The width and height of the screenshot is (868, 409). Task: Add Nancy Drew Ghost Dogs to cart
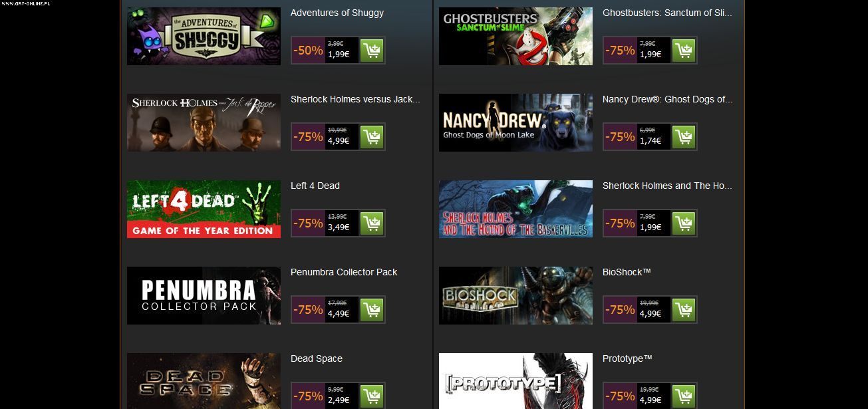coord(684,137)
